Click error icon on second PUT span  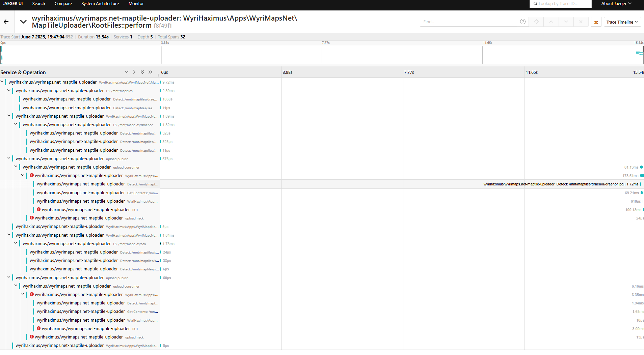(x=38, y=328)
